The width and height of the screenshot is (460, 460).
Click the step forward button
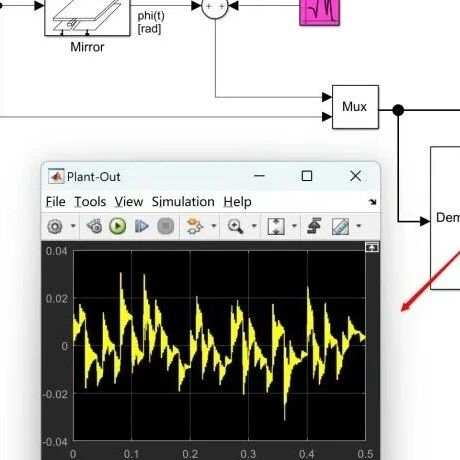pos(141,226)
